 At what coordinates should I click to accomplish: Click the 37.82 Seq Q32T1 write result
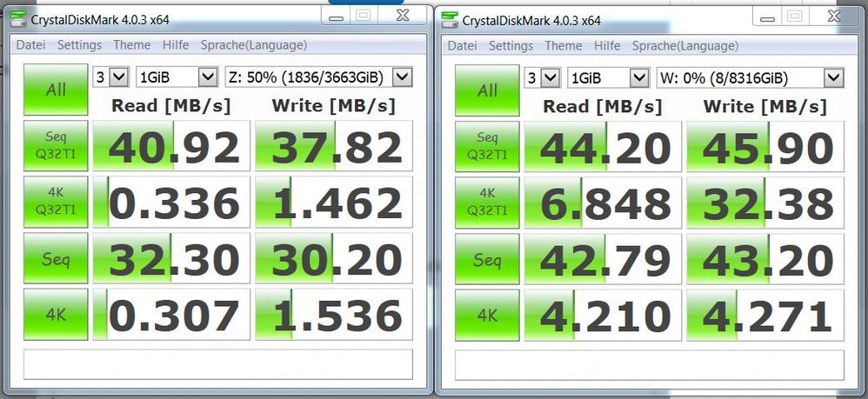coord(334,146)
